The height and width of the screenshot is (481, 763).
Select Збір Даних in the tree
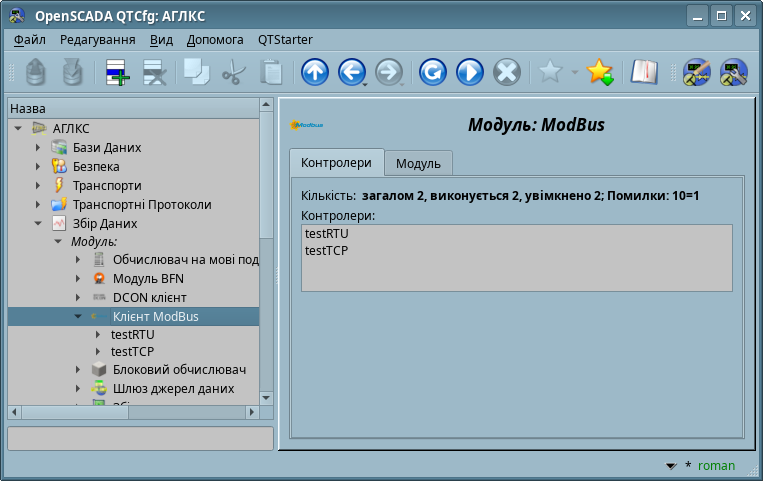point(105,223)
